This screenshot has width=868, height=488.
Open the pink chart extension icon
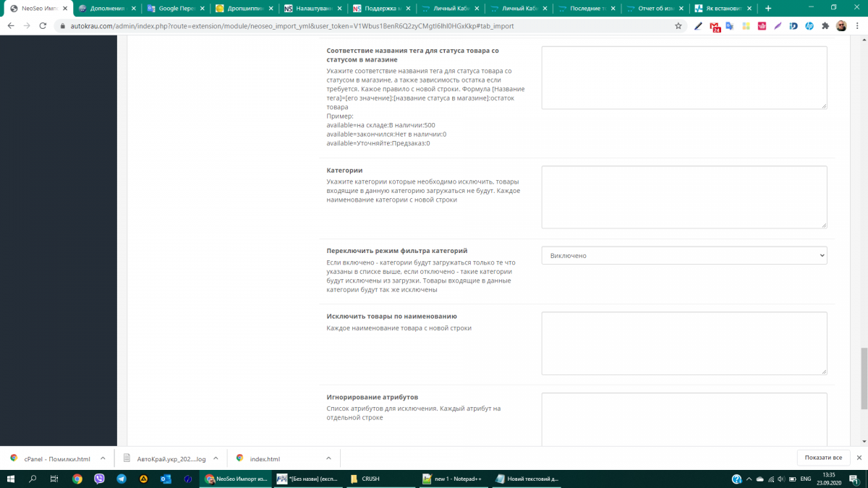coord(762,25)
